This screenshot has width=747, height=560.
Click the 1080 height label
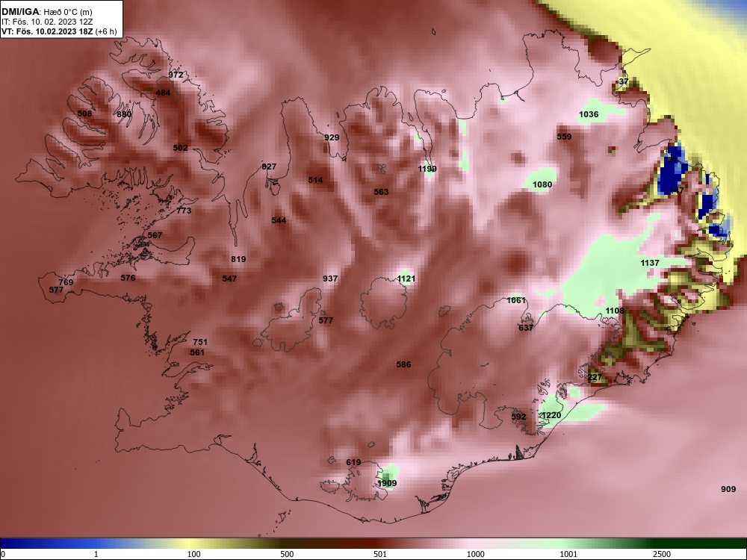(542, 184)
